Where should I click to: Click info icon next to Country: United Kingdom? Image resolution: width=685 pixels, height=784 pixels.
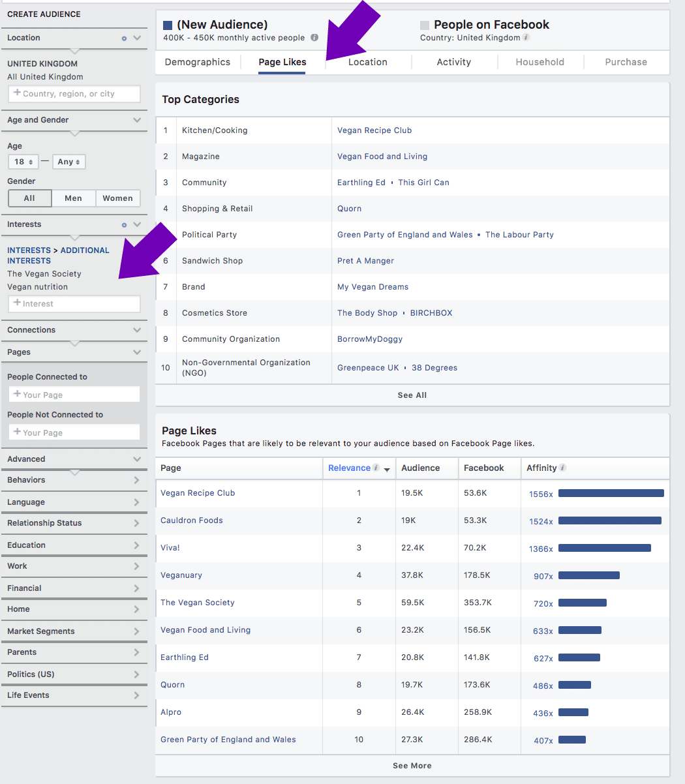526,38
